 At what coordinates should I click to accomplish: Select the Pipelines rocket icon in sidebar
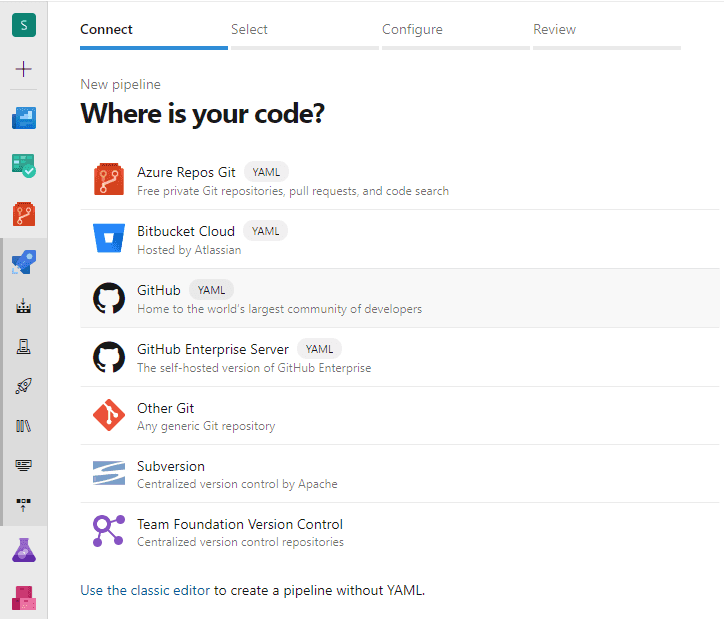click(x=24, y=262)
